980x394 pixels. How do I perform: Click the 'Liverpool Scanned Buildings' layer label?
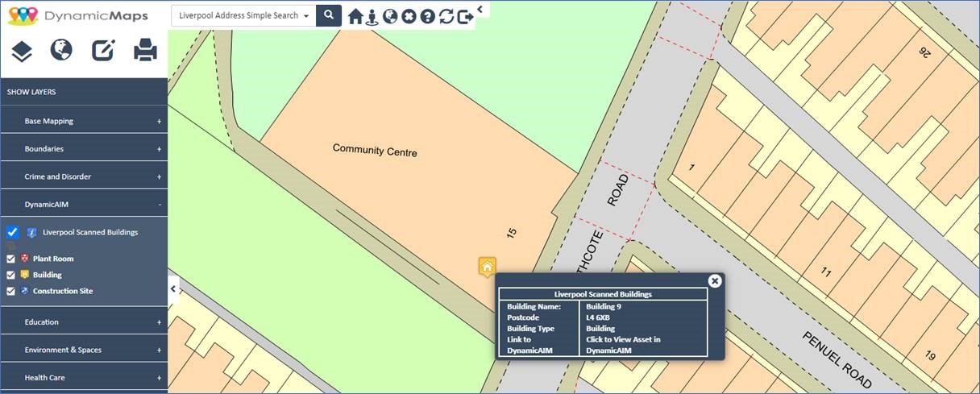pos(90,232)
